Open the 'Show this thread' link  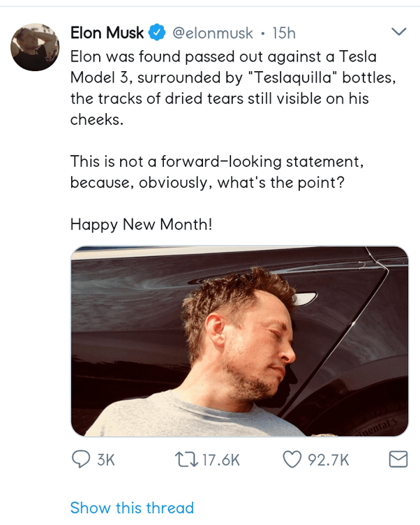click(132, 508)
